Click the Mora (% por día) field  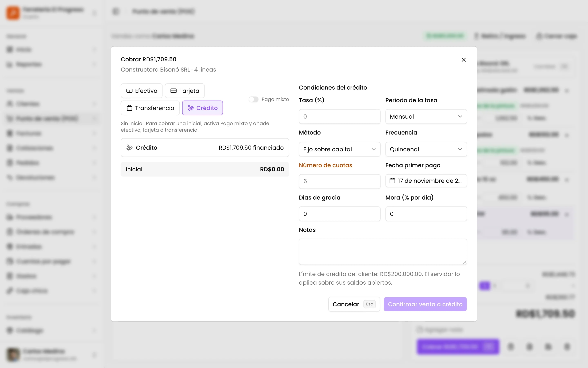click(426, 214)
